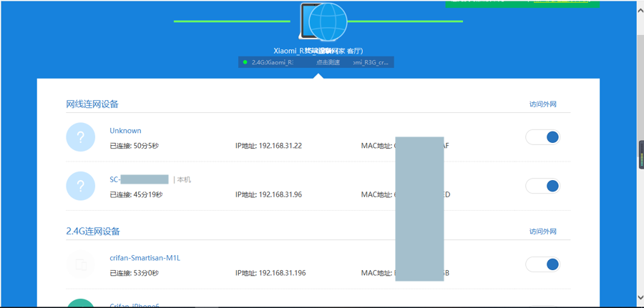The width and height of the screenshot is (644, 308).
Task: Click 已连接: 53分0秒 connection time
Action: point(134,273)
